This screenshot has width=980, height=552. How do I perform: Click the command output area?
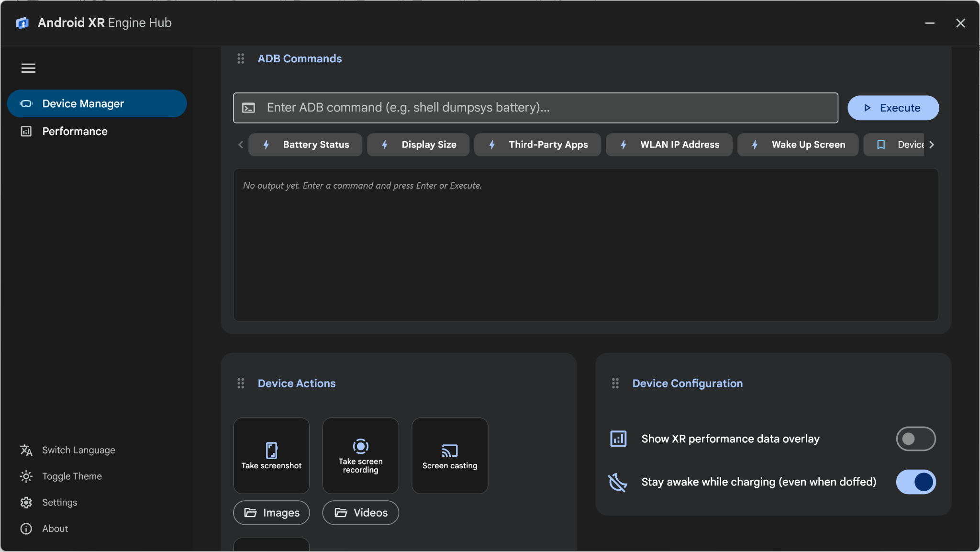click(586, 245)
